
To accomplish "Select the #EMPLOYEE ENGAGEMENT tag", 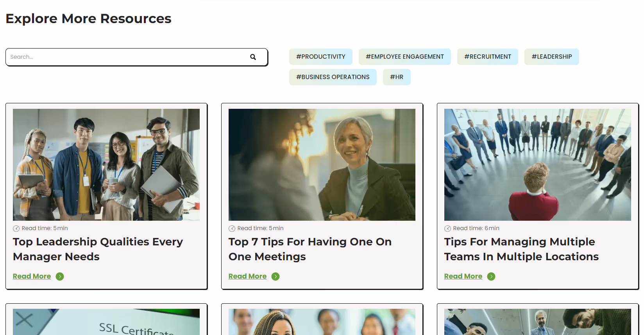I will [x=405, y=57].
